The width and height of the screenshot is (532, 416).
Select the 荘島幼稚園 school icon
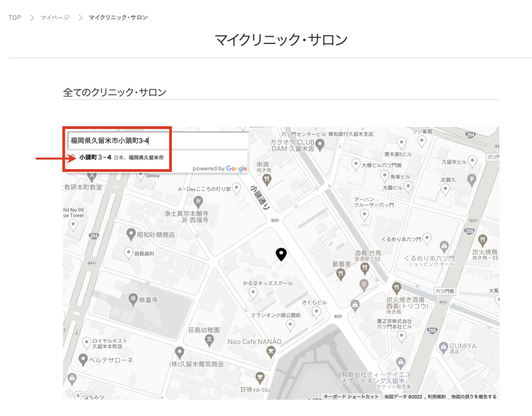pos(209,340)
